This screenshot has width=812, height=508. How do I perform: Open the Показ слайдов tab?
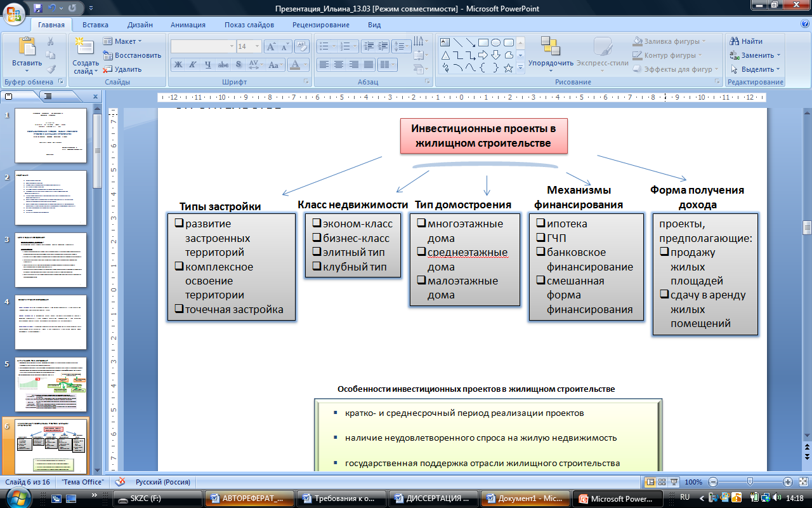click(x=249, y=25)
